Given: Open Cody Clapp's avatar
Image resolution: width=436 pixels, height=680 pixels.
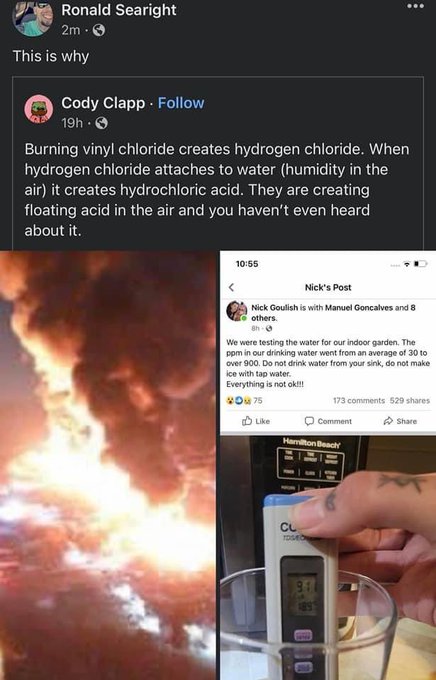Looking at the screenshot, I should pos(39,109).
